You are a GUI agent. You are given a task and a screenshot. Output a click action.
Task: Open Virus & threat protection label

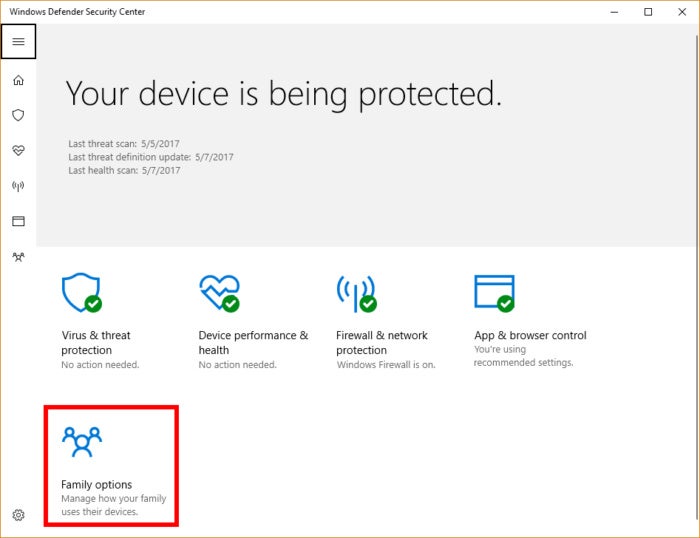(x=96, y=342)
